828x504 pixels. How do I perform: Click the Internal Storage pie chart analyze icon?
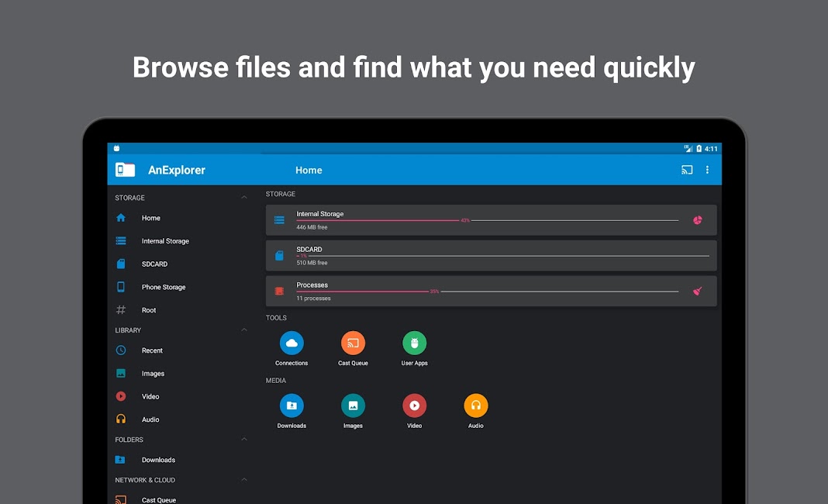[698, 220]
